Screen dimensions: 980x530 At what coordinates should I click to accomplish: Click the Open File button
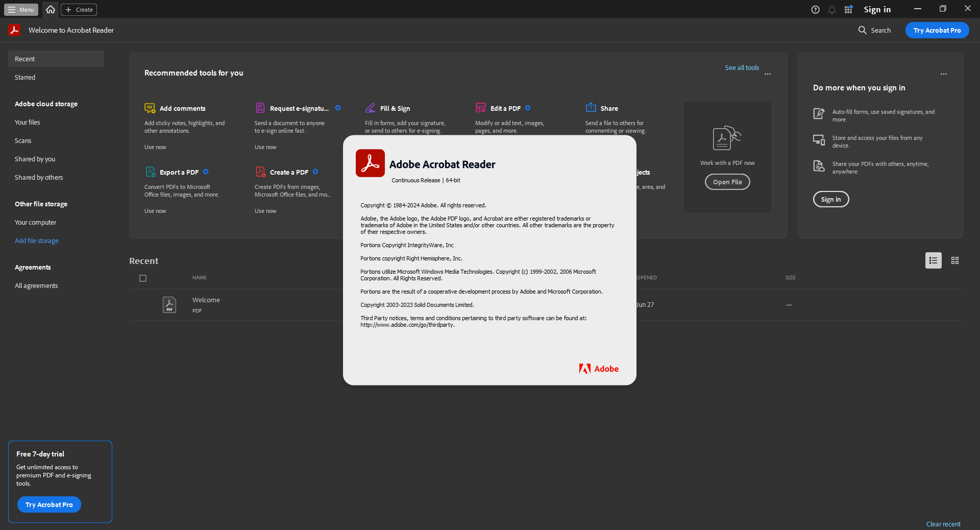tap(727, 182)
